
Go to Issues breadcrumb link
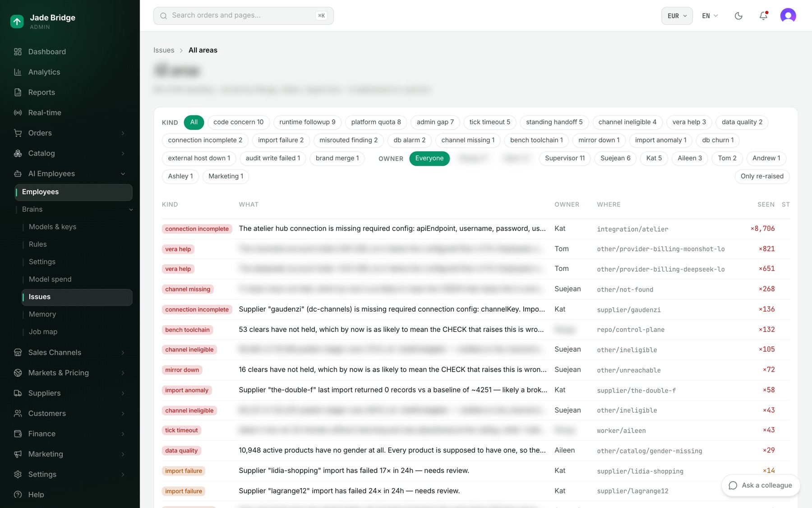tap(164, 50)
